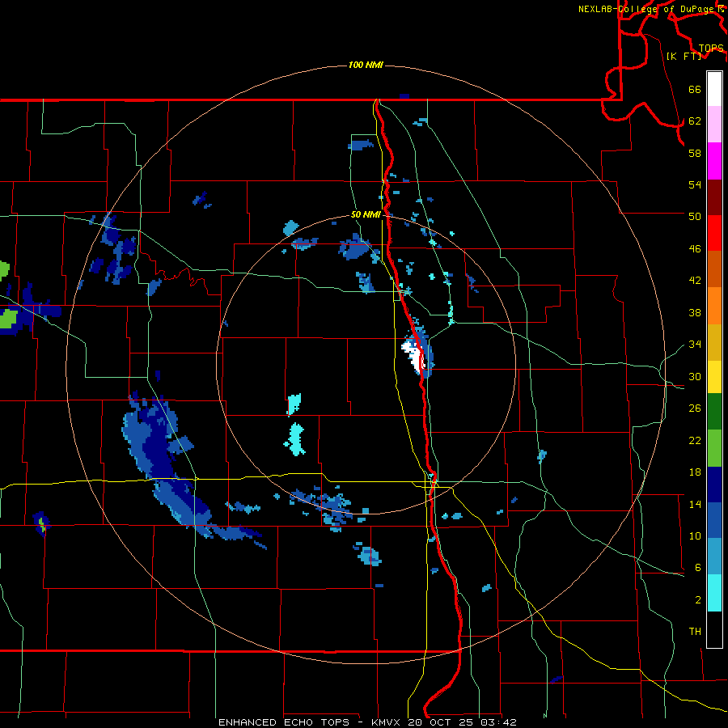The image size is (728, 728).
Task: Click the '46' legend value
Action: [695, 249]
